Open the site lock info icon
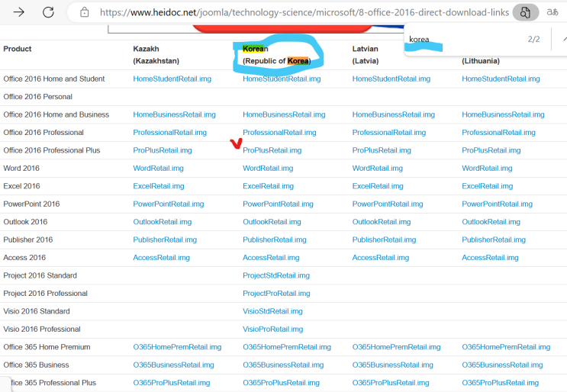567x392 pixels. click(84, 12)
